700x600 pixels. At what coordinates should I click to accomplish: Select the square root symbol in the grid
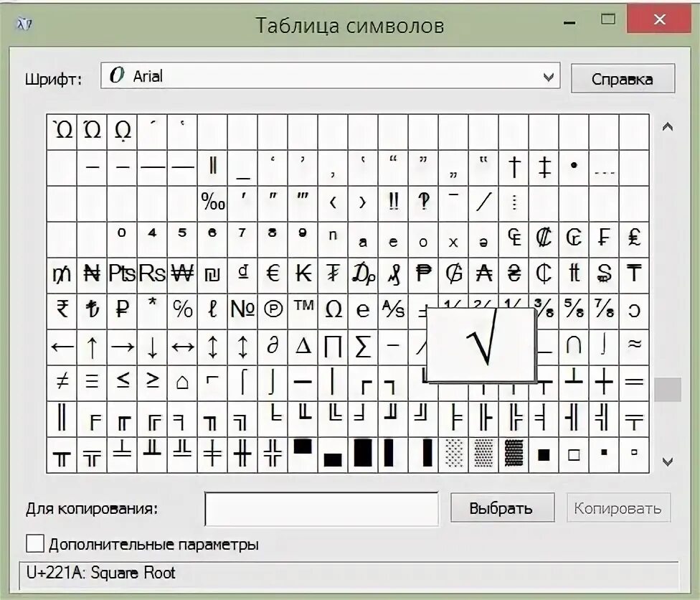click(482, 344)
